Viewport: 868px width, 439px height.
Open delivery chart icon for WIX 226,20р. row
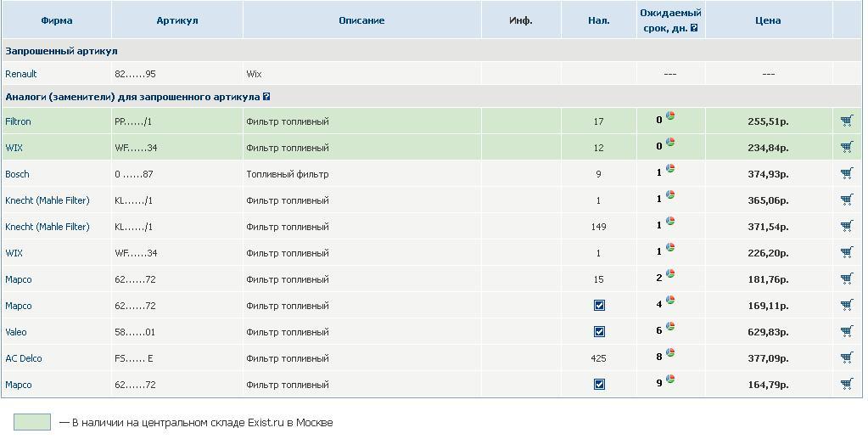[670, 247]
